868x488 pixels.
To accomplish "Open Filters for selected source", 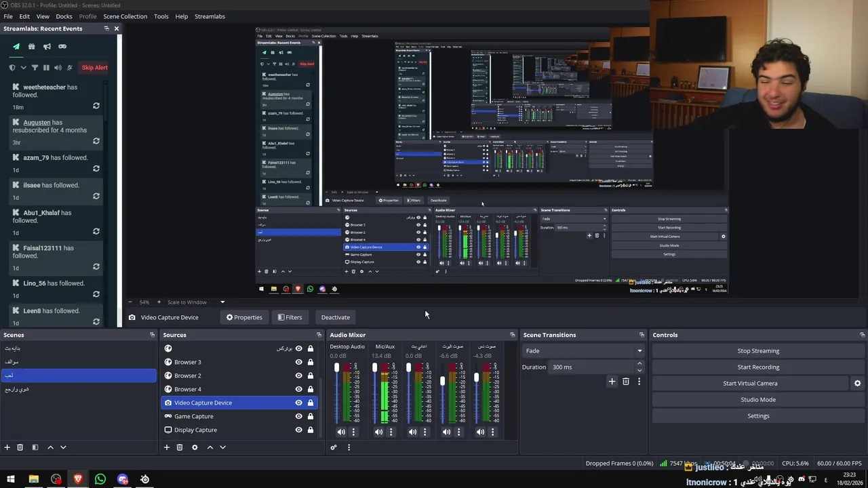I will pos(290,317).
